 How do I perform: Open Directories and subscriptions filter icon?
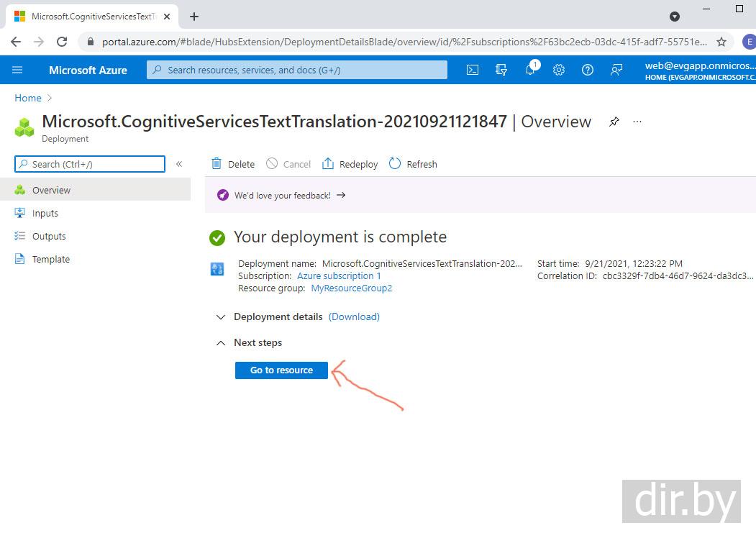click(501, 70)
